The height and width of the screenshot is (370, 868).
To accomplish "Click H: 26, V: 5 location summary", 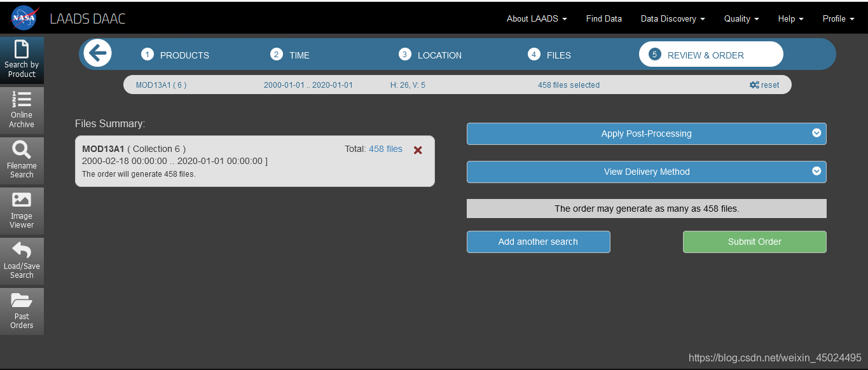I will click(x=408, y=85).
